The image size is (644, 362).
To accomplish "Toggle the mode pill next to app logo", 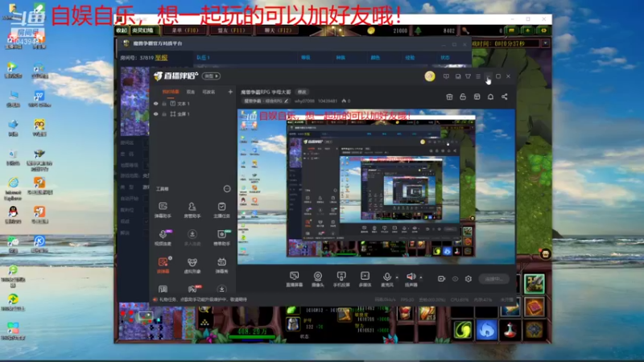I will (x=212, y=76).
